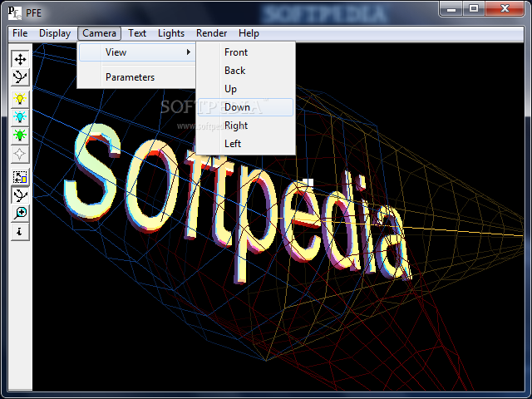Image resolution: width=532 pixels, height=399 pixels.
Task: Toggle the yellow light bulb
Action: [20, 99]
